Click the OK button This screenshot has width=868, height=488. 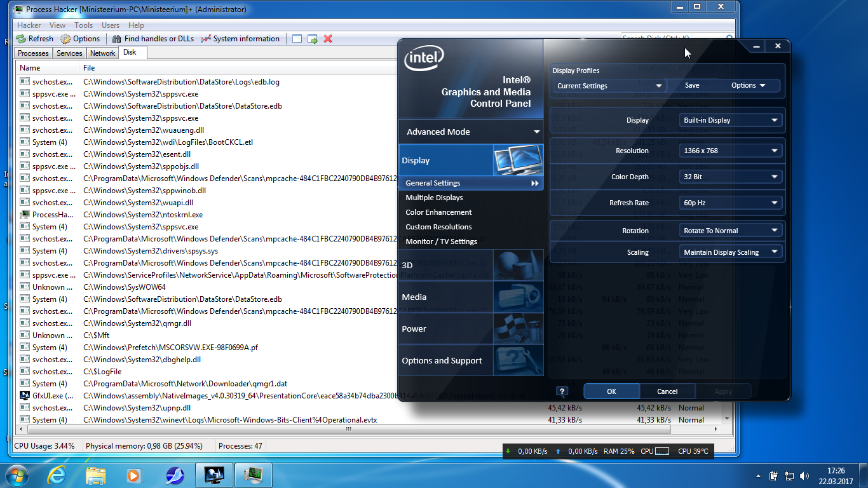[611, 391]
